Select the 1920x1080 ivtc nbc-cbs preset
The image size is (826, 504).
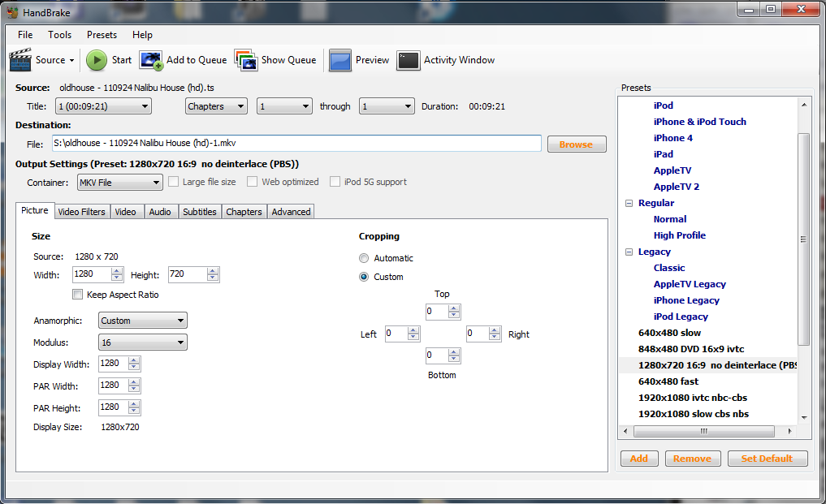[x=693, y=398]
